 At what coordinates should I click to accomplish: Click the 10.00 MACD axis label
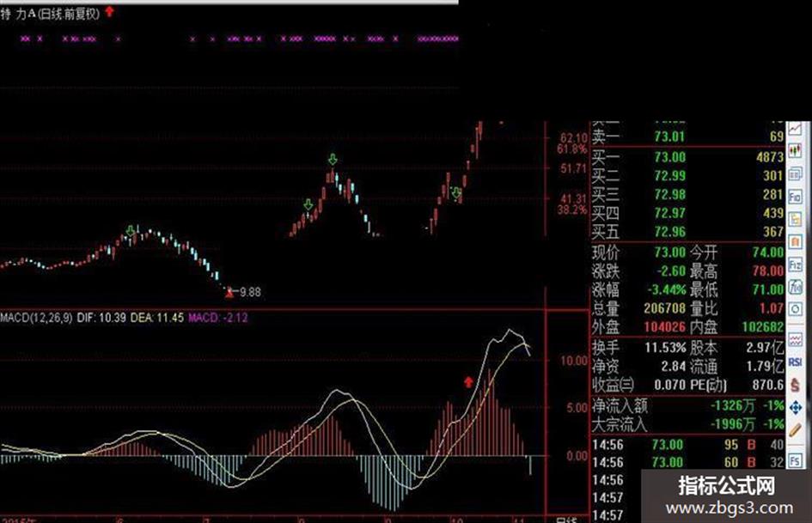pos(574,361)
